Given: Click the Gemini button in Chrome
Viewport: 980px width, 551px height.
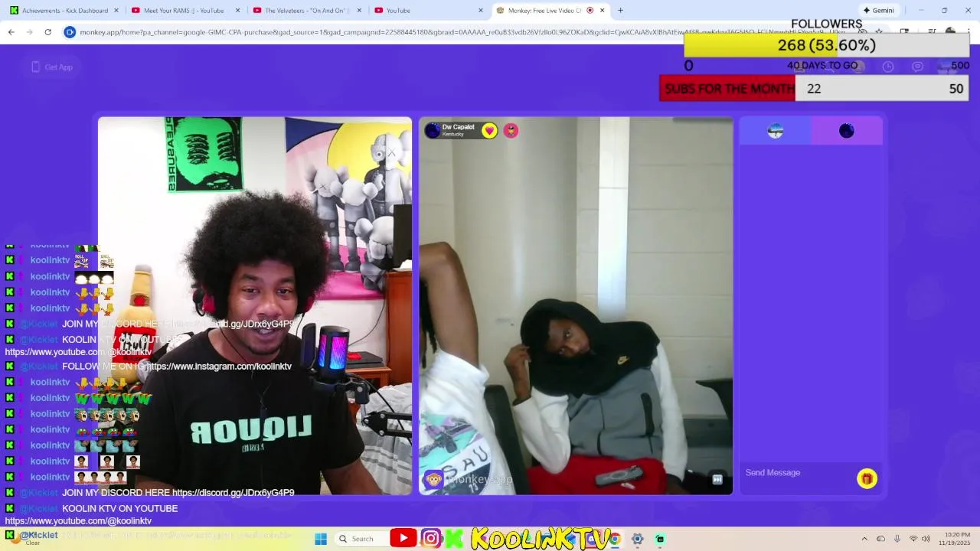Looking at the screenshot, I should 878,11.
